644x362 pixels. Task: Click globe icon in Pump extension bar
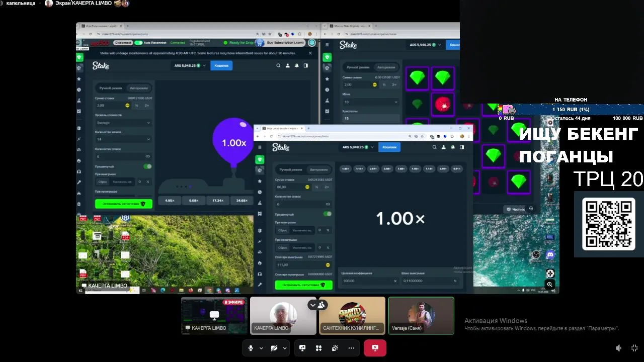point(312,43)
